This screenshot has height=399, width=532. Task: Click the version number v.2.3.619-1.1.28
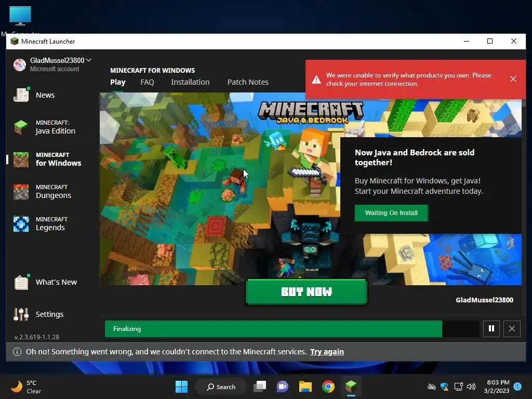click(x=37, y=337)
